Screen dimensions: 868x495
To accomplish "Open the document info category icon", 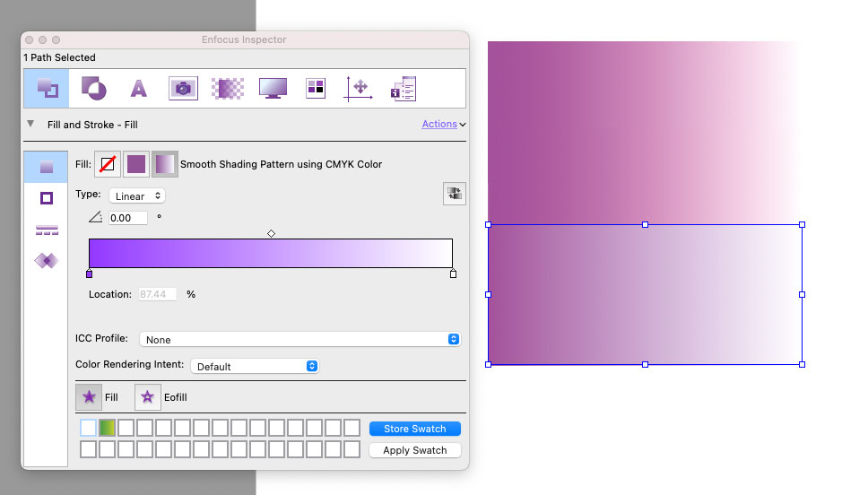I will [x=404, y=89].
